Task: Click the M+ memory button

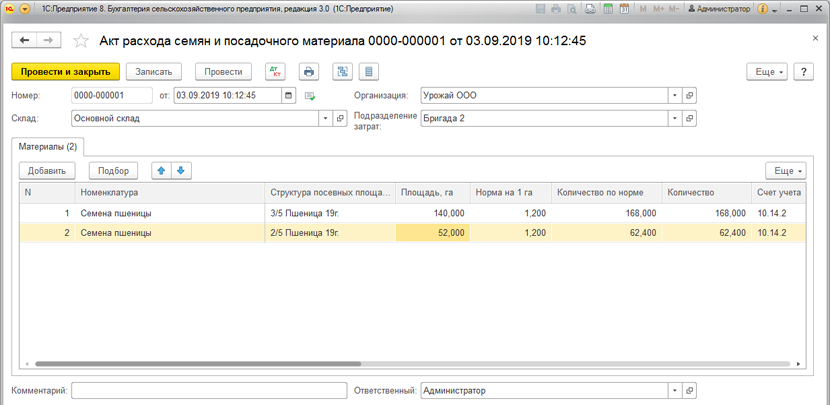Action: click(658, 9)
